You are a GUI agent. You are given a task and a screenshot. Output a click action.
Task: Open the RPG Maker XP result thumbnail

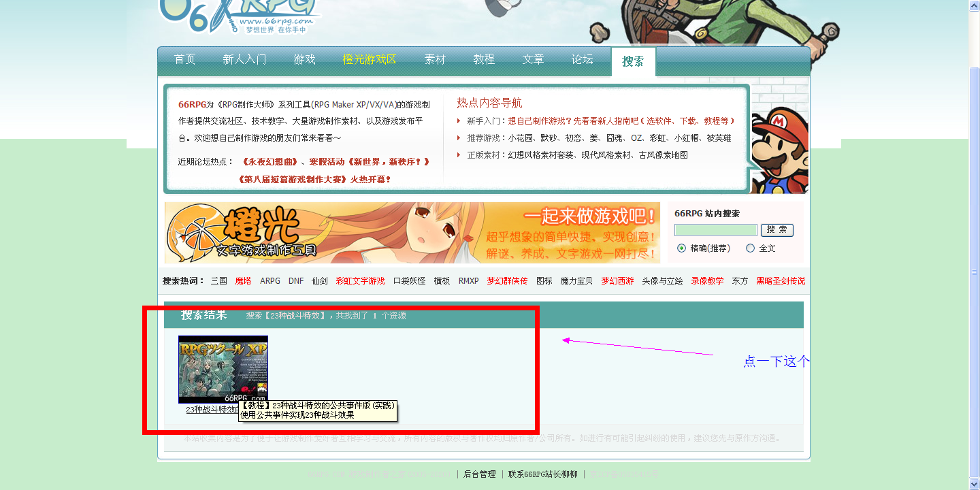tap(223, 370)
